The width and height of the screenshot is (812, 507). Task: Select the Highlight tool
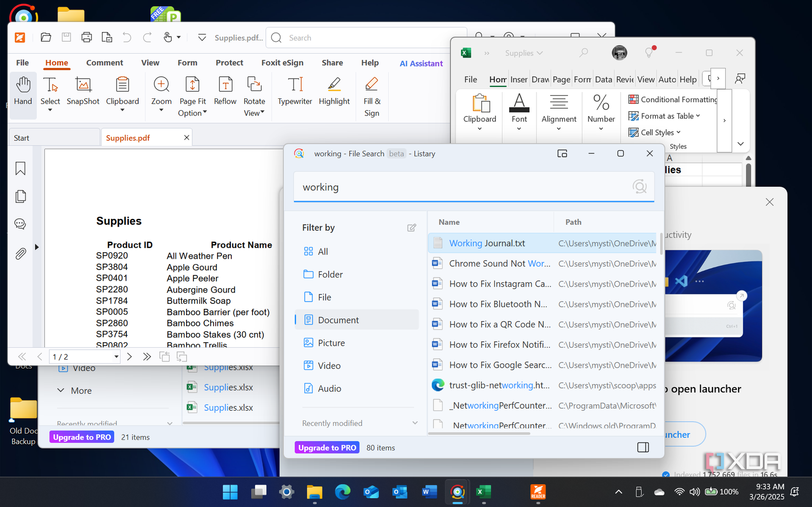click(x=334, y=93)
